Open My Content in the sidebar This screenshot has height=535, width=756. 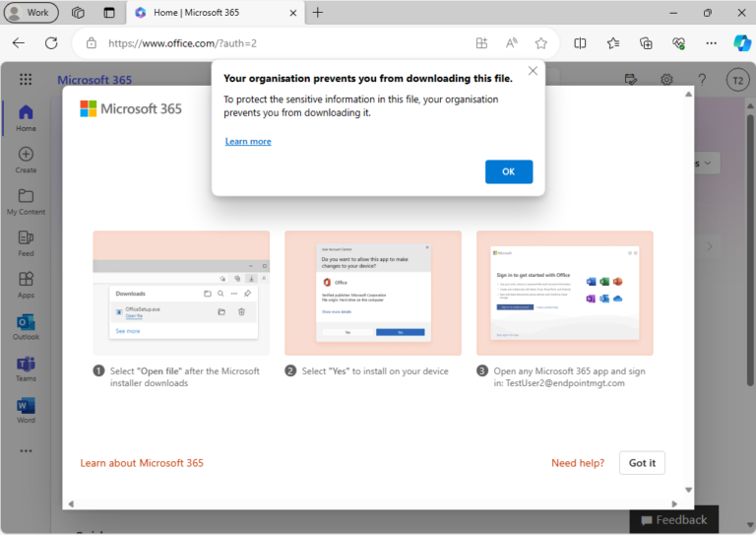26,202
